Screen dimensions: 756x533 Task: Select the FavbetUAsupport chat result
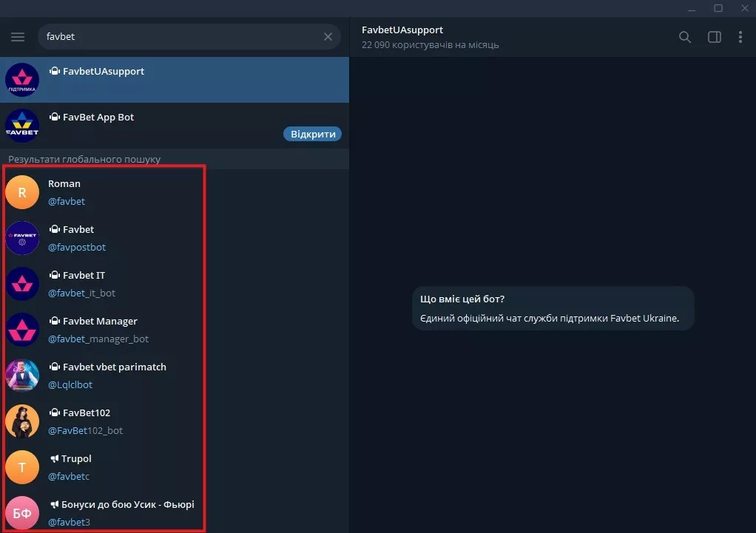pos(175,80)
